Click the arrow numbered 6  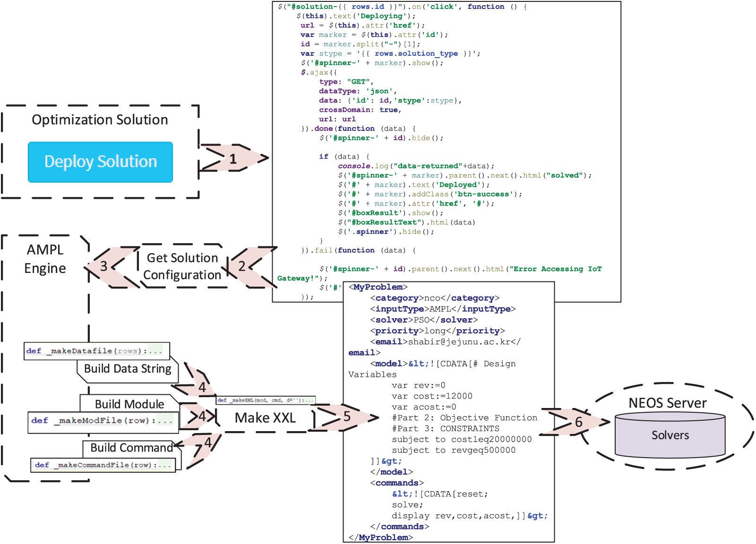pyautogui.click(x=578, y=422)
